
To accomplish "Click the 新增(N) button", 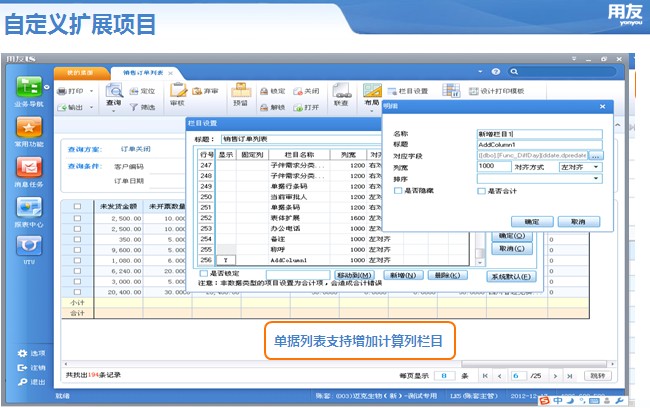I will [x=403, y=275].
